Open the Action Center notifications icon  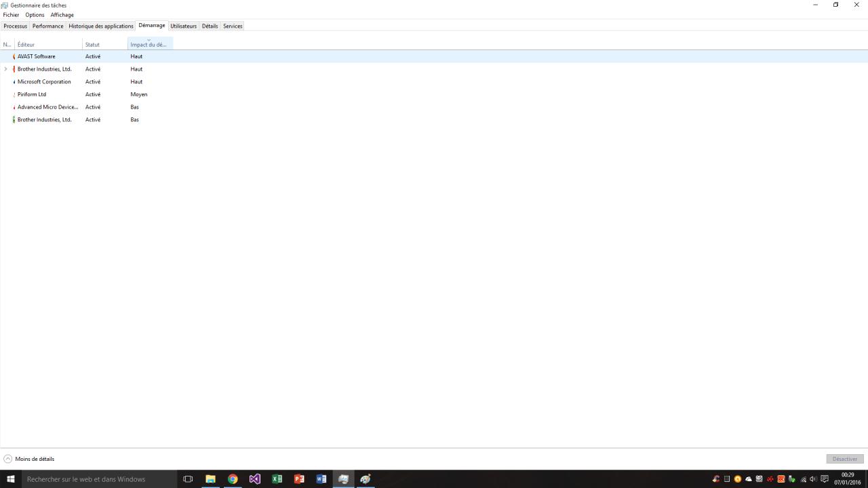pyautogui.click(x=825, y=479)
